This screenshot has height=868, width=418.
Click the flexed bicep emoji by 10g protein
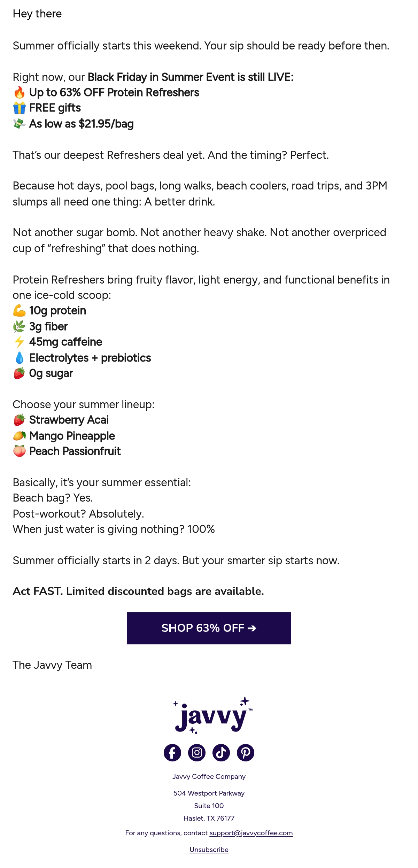click(x=20, y=311)
